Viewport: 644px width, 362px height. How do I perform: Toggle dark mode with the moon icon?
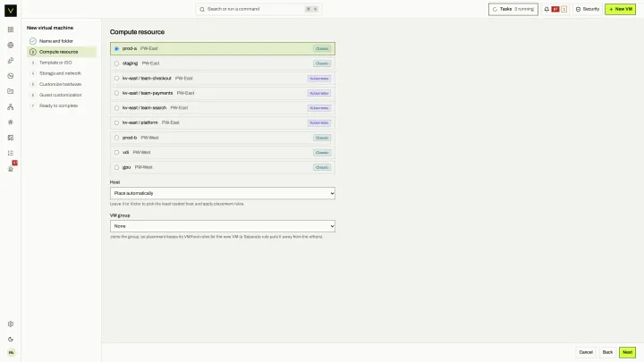click(x=11, y=340)
